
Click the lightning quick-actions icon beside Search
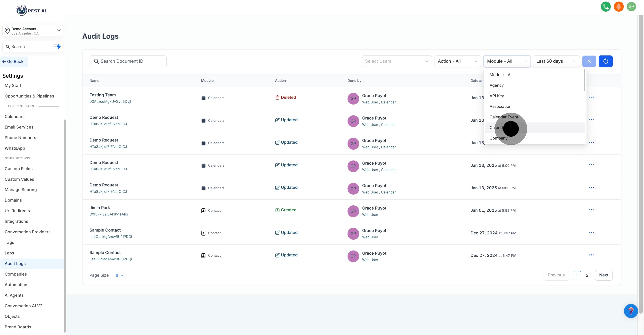(58, 46)
